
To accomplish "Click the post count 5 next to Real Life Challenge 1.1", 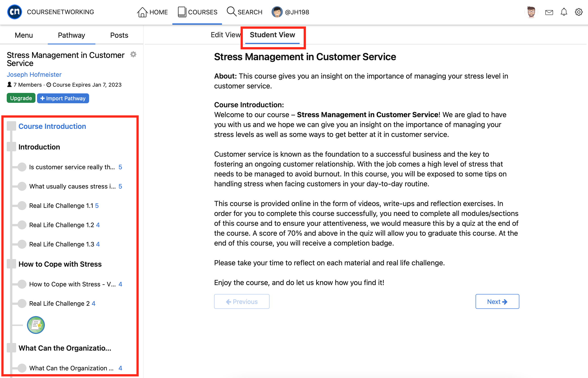I will click(x=97, y=206).
